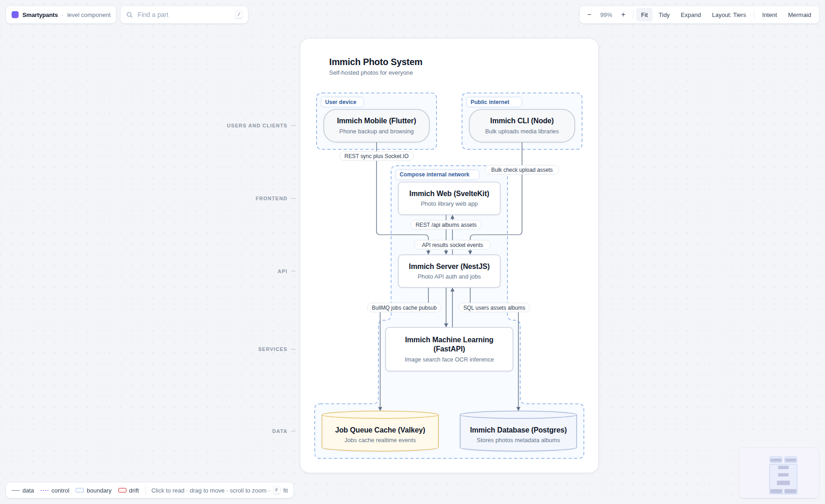Screen dimensions: 825x504
Task: Click the data legend line entry
Action: [x=23, y=490]
